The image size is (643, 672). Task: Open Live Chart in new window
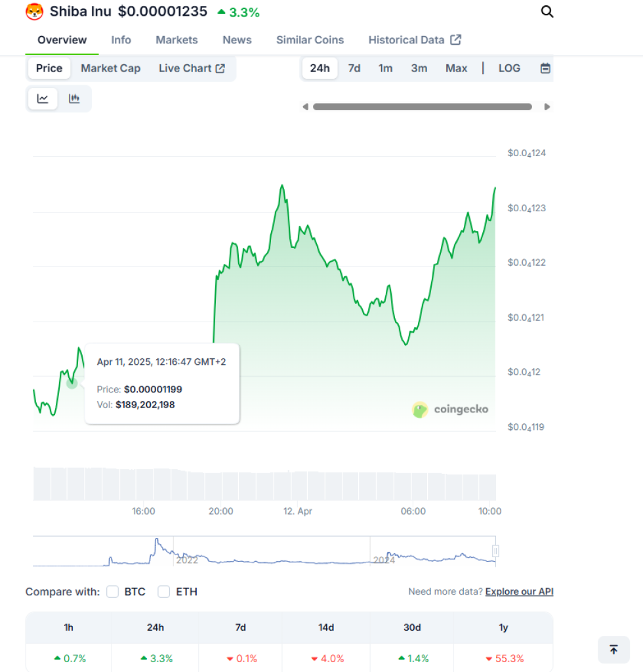pyautogui.click(x=192, y=68)
